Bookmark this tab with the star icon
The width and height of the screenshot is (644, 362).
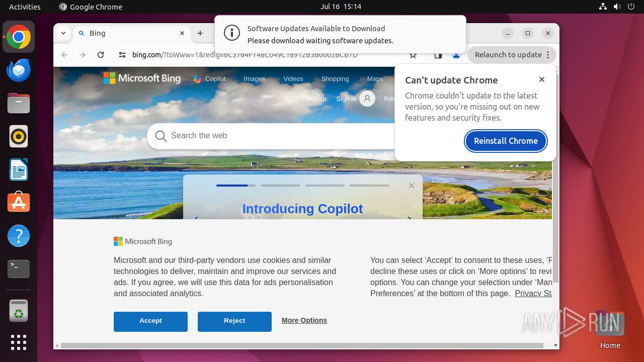pyautogui.click(x=413, y=55)
